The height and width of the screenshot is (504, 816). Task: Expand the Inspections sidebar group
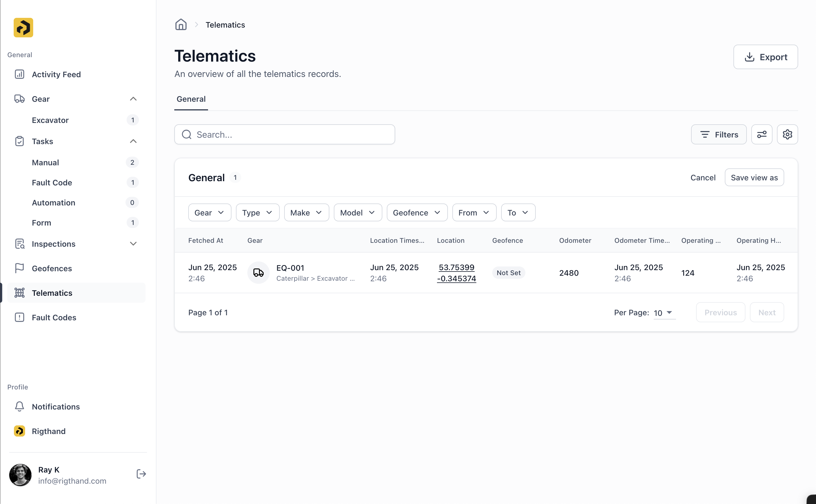[133, 244]
